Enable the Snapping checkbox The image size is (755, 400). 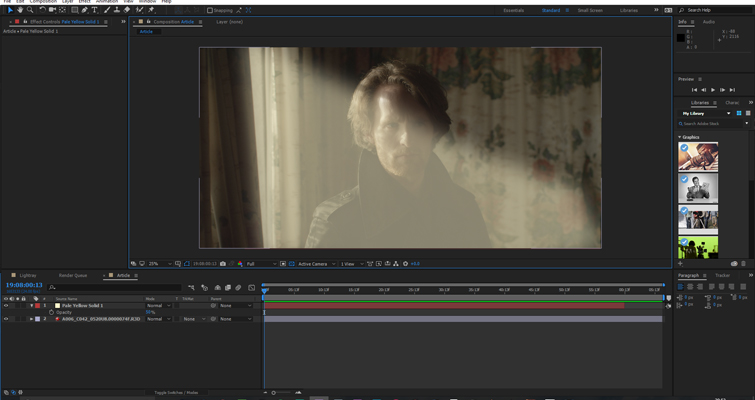point(210,10)
